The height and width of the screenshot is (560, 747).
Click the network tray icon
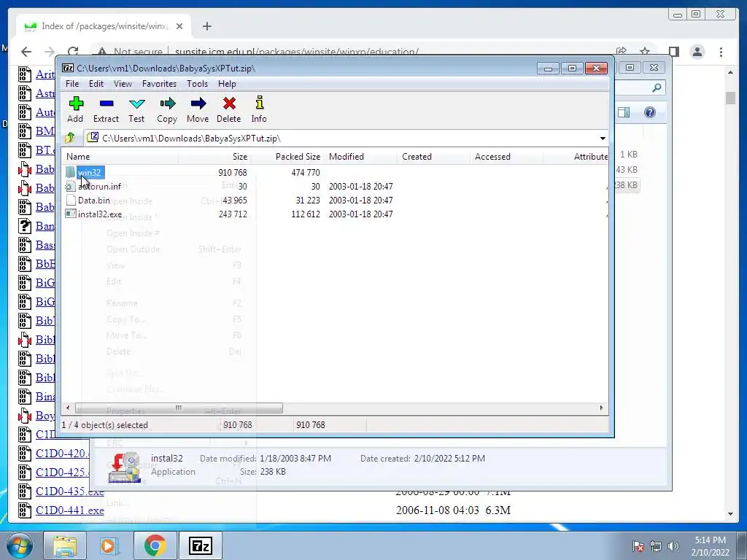[x=656, y=546]
